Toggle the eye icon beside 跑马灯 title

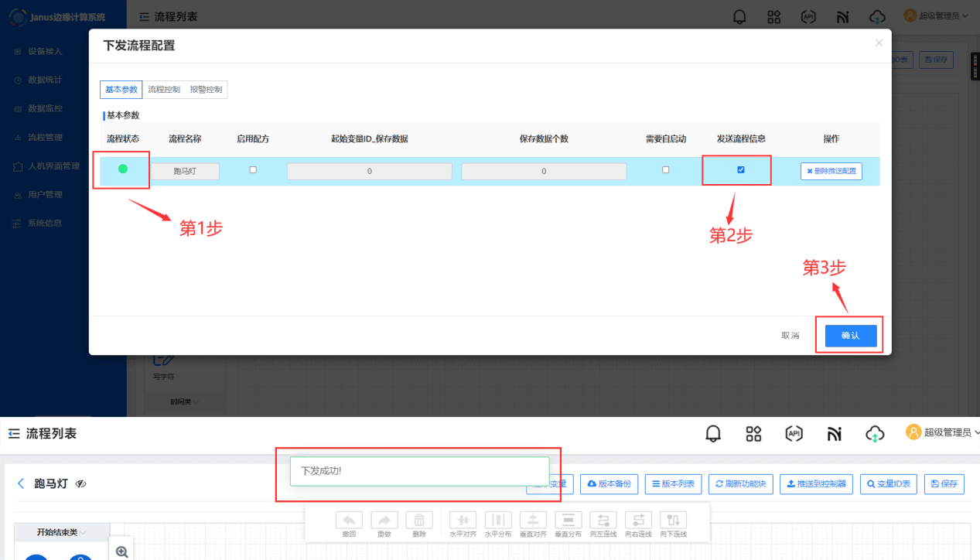[81, 484]
